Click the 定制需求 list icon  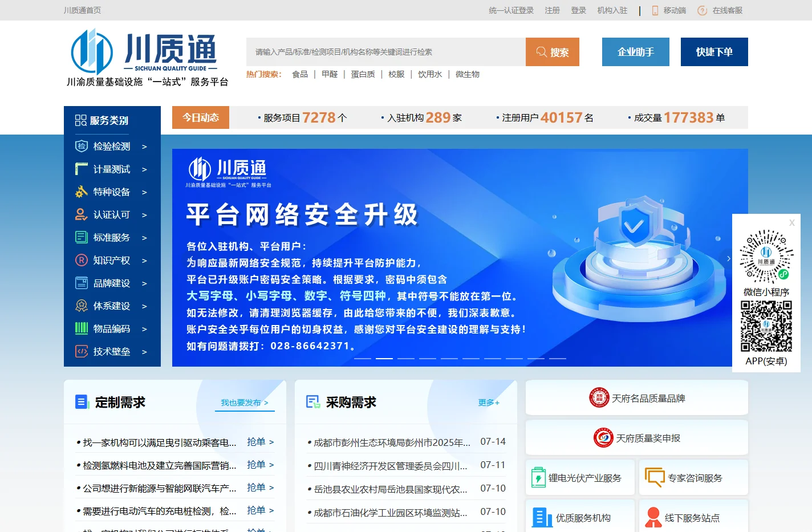[82, 402]
